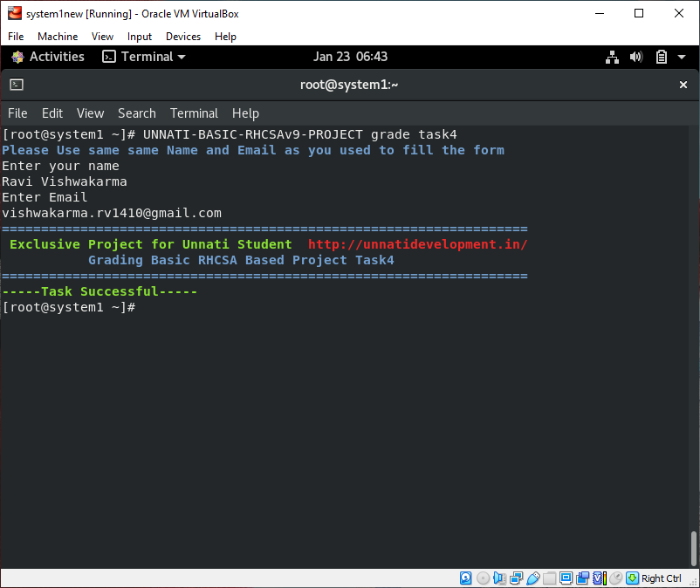Click the last shell prompt line

[x=69, y=307]
